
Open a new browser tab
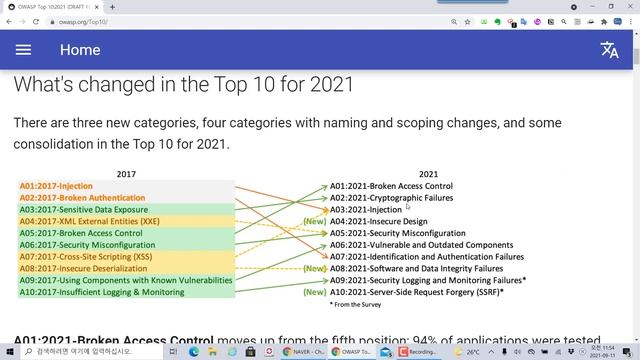point(112,7)
